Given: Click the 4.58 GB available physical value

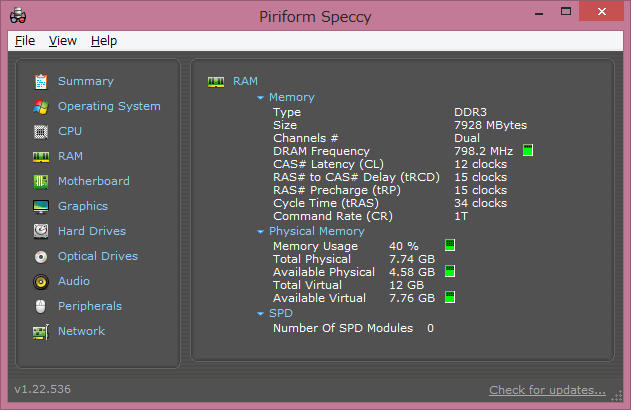Looking at the screenshot, I should [x=412, y=272].
